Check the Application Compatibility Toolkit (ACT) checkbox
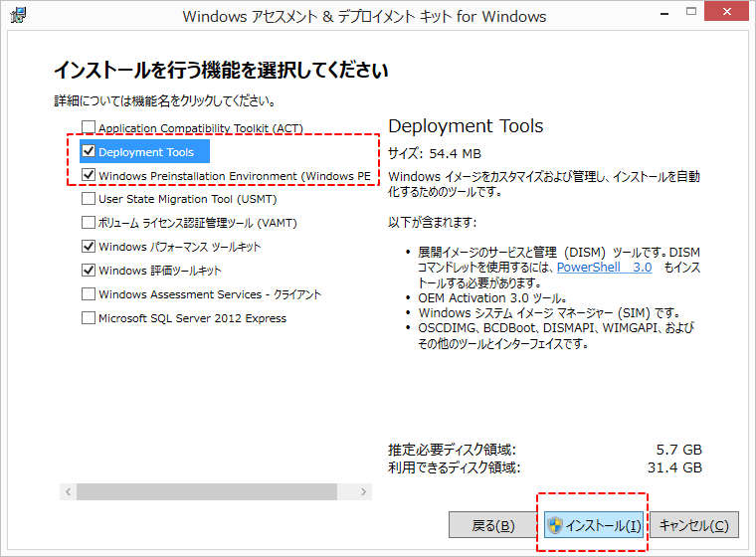The width and height of the screenshot is (756, 557). [89, 127]
